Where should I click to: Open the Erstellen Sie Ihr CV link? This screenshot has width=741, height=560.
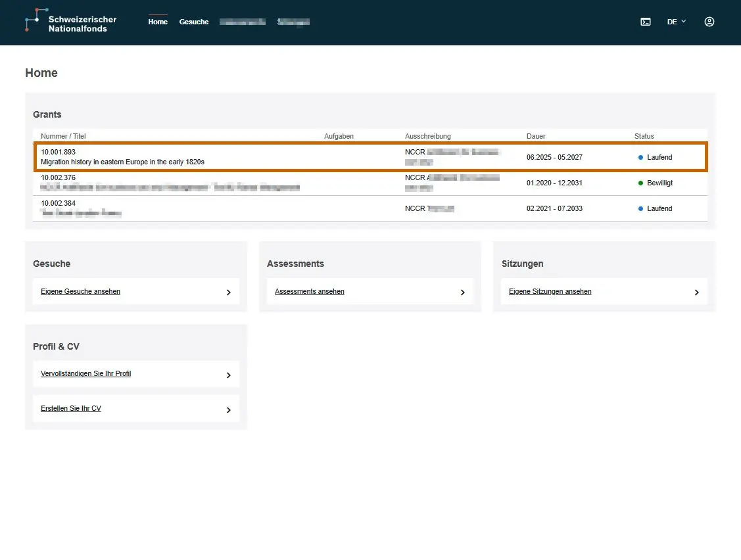coord(71,409)
